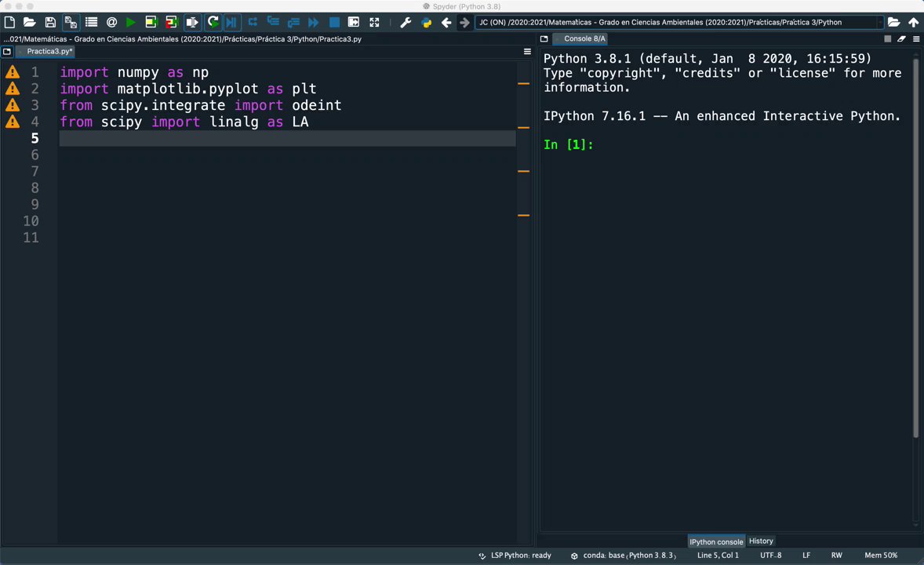Open the PYTHONPATH manager Python icon

click(x=426, y=23)
